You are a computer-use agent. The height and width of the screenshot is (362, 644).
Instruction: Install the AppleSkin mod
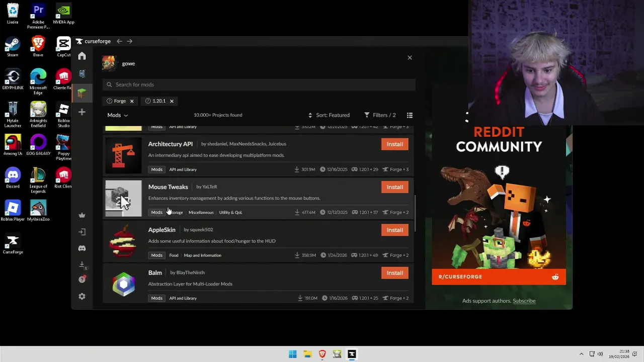394,230
